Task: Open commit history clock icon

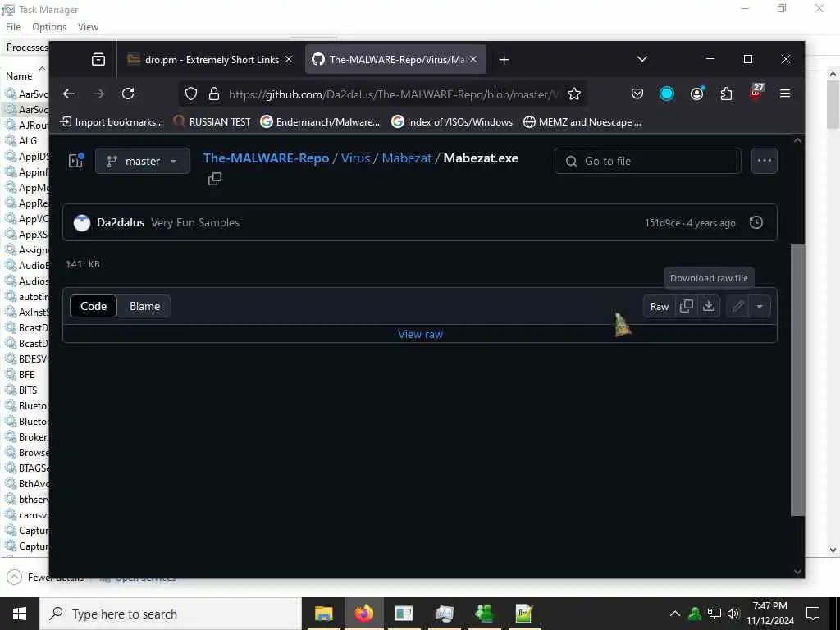Action: (756, 222)
